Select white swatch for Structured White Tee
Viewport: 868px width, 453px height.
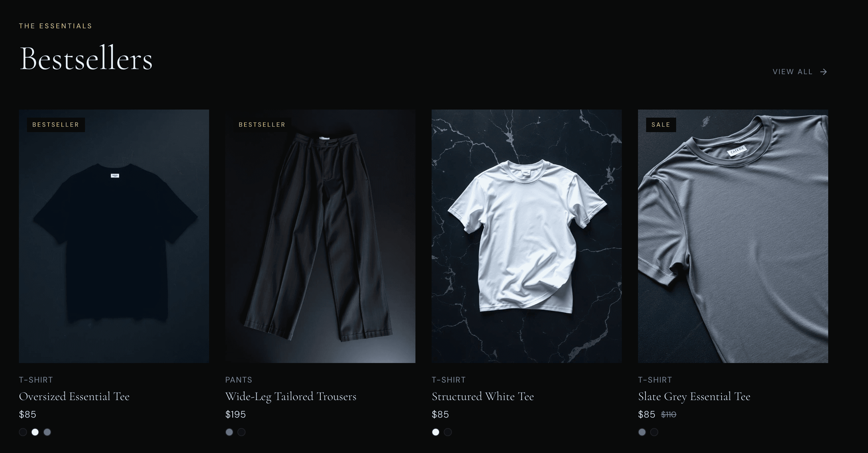coord(436,432)
